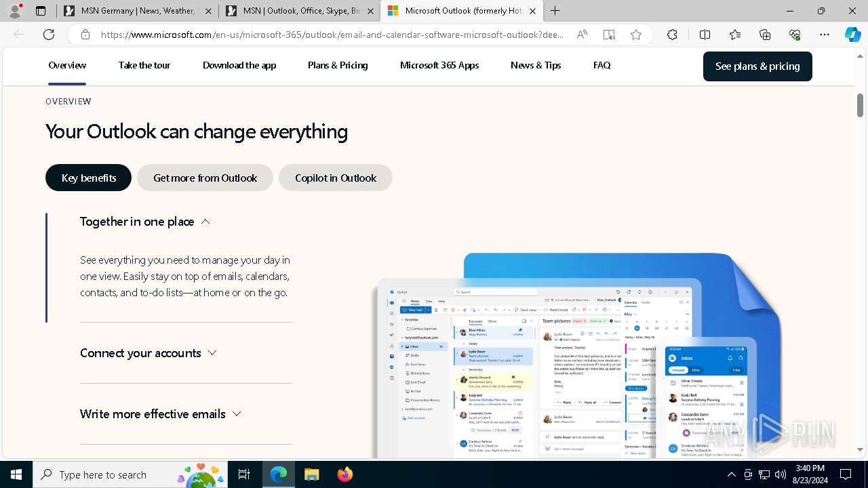Open the taskbar clock and date
The width and height of the screenshot is (868, 488).
click(810, 474)
